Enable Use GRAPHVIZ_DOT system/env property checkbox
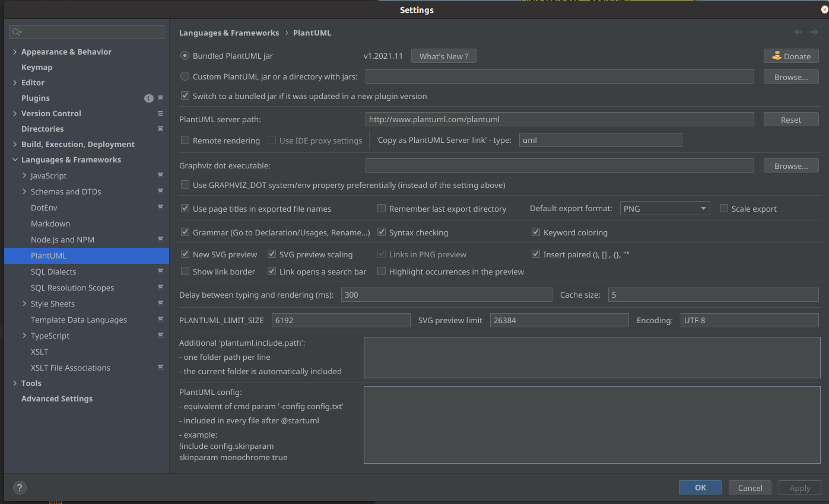The width and height of the screenshot is (829, 504). [x=185, y=185]
